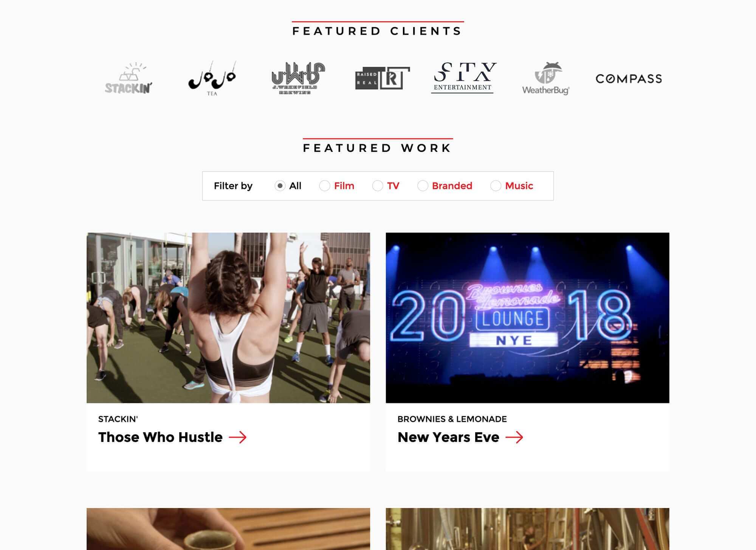Viewport: 756px width, 550px height.
Task: Open the tea cup thumbnail below
Action: click(x=228, y=529)
